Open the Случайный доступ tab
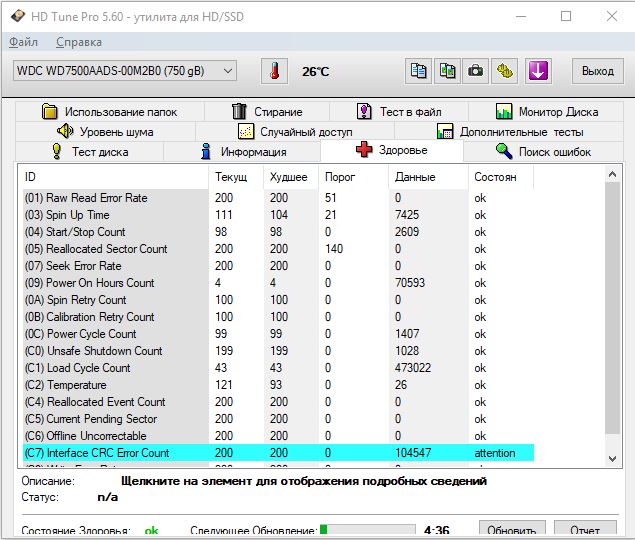 [295, 132]
